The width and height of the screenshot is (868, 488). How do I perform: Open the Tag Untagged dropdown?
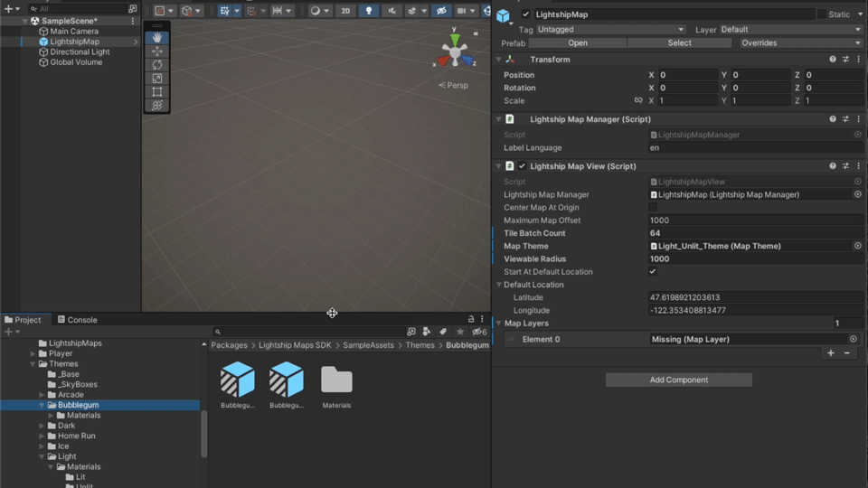coord(610,29)
